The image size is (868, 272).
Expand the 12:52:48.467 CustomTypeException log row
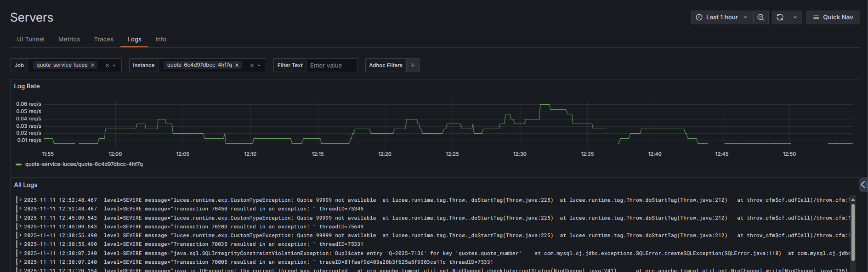[21, 200]
